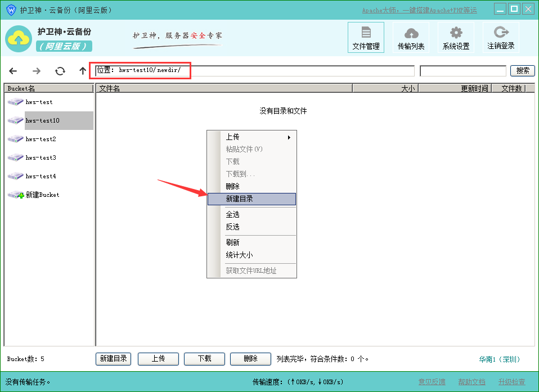The width and height of the screenshot is (539, 392).
Task: Click the refresh circular arrows icon
Action: pos(60,71)
